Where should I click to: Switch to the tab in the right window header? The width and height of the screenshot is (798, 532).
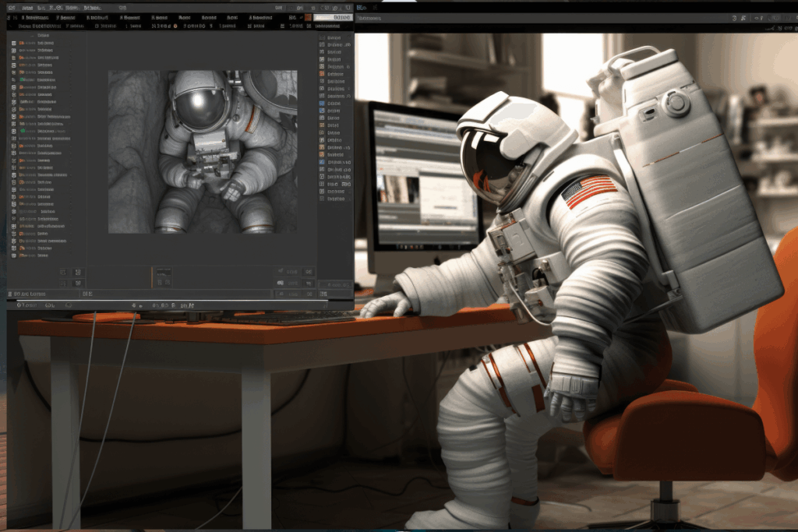click(x=369, y=18)
